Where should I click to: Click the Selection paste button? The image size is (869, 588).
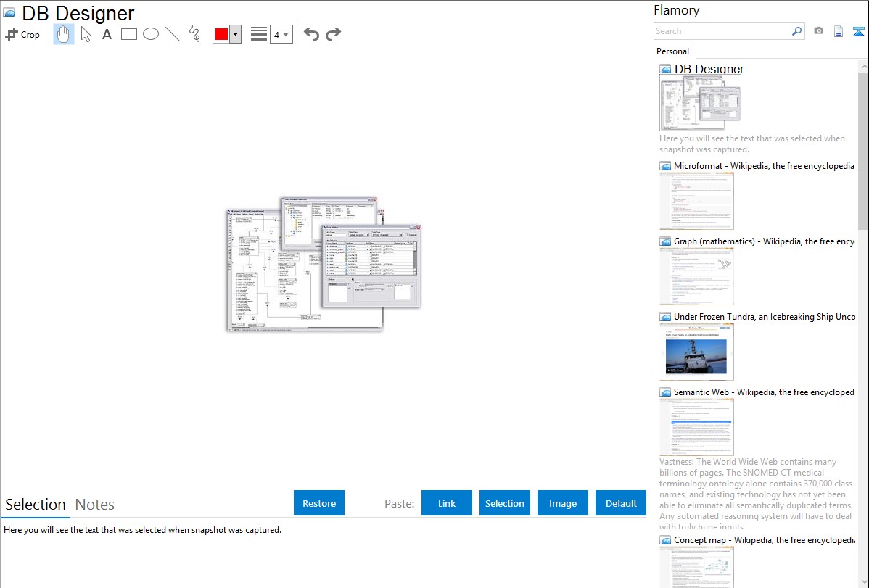[x=504, y=503]
